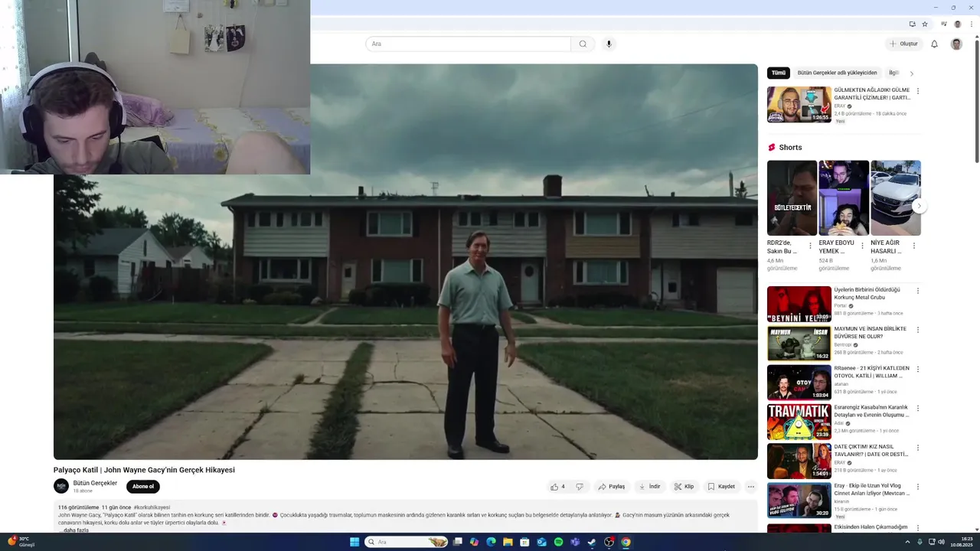The height and width of the screenshot is (551, 980).
Task: Open Bütün Gerçekler channel avatar
Action: point(61,486)
